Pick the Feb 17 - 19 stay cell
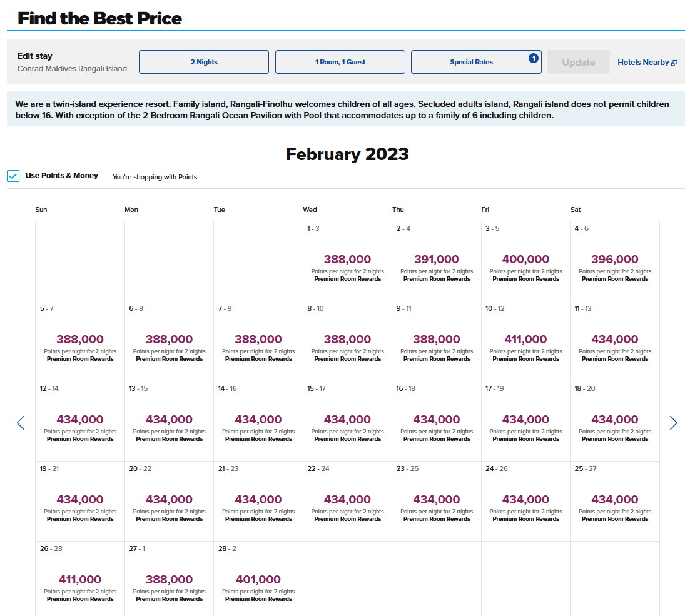This screenshot has width=685, height=616. pyautogui.click(x=526, y=421)
